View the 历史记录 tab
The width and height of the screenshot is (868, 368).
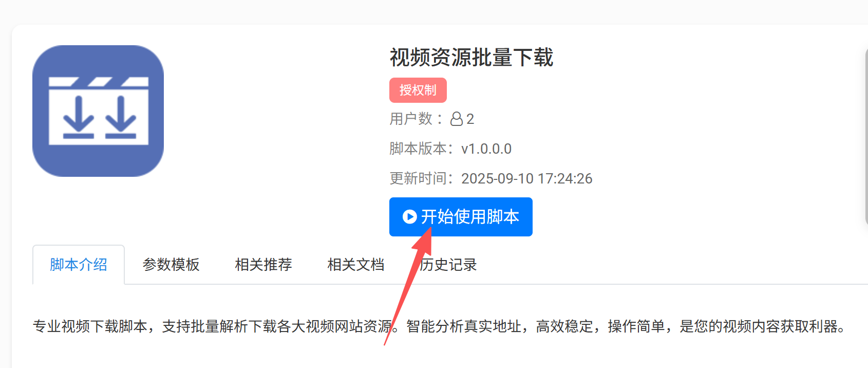click(x=448, y=265)
